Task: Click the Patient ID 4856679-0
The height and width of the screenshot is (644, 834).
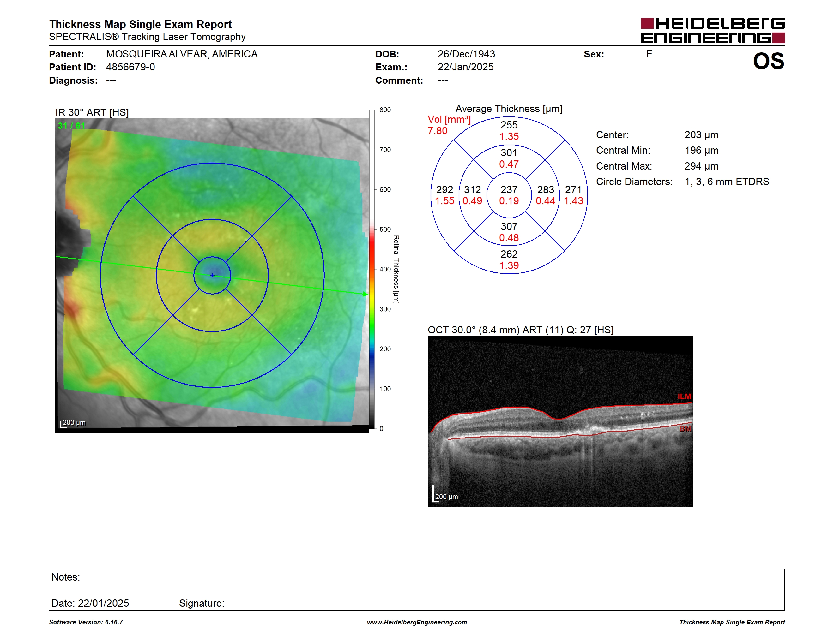Action: point(130,67)
